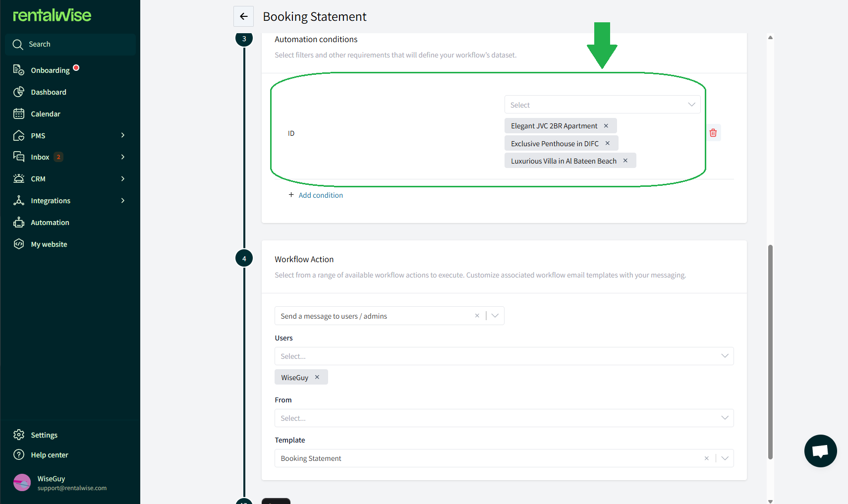Open Settings in the sidebar

point(44,435)
